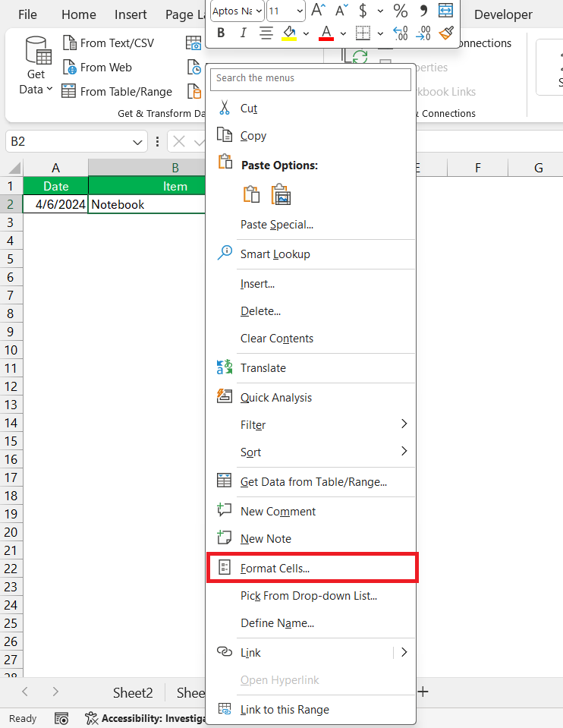The height and width of the screenshot is (728, 563).
Task: Open the Name Box dropdown arrow
Action: (x=137, y=142)
